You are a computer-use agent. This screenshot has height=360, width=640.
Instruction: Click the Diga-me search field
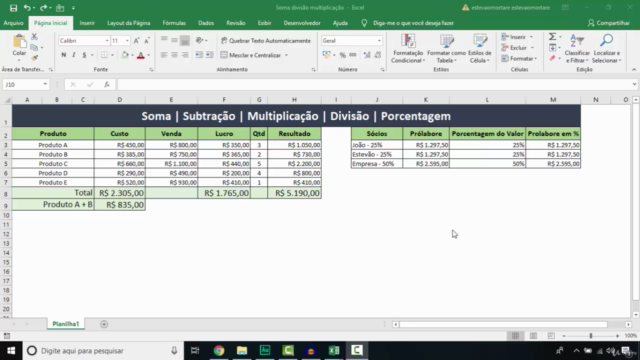[x=413, y=23]
